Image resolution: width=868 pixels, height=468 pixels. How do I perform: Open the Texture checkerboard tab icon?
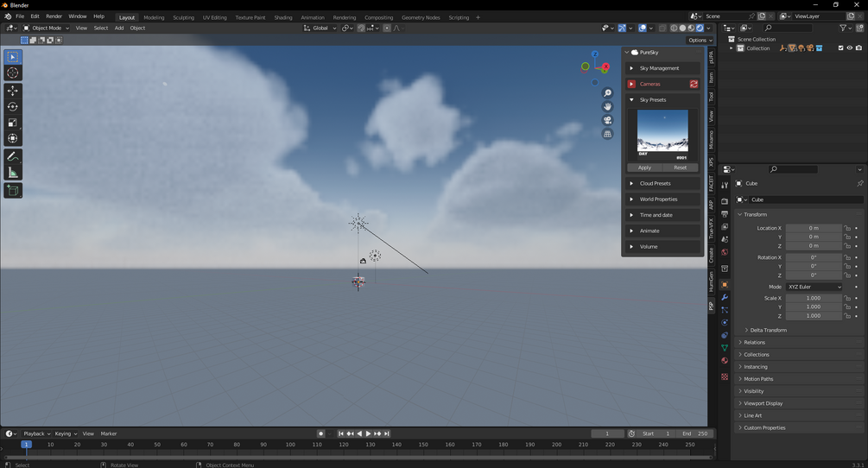click(724, 376)
